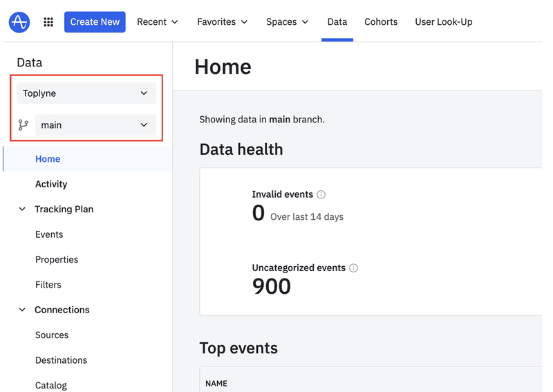Open Events under Tracking Plan
This screenshot has width=553, height=392.
pyautogui.click(x=49, y=234)
